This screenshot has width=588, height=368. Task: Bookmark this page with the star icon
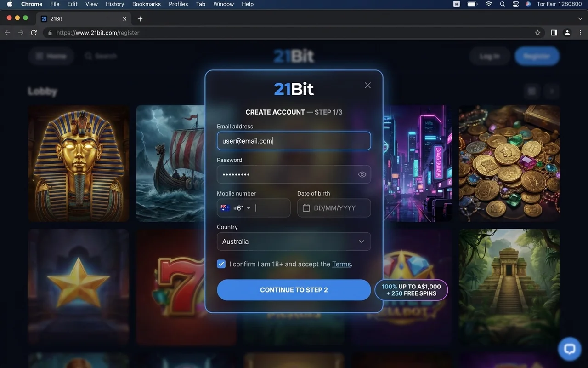coord(537,33)
